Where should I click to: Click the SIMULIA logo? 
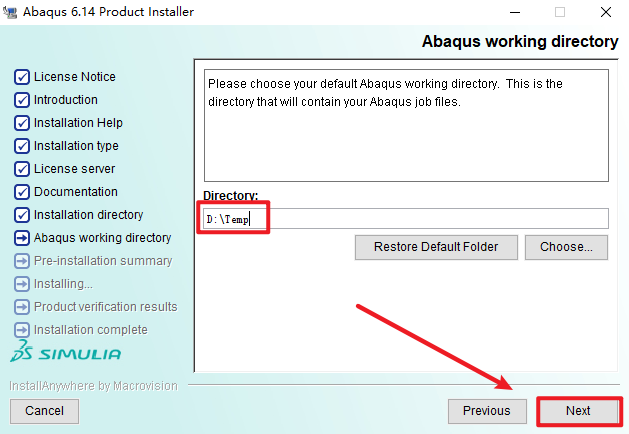pos(66,352)
